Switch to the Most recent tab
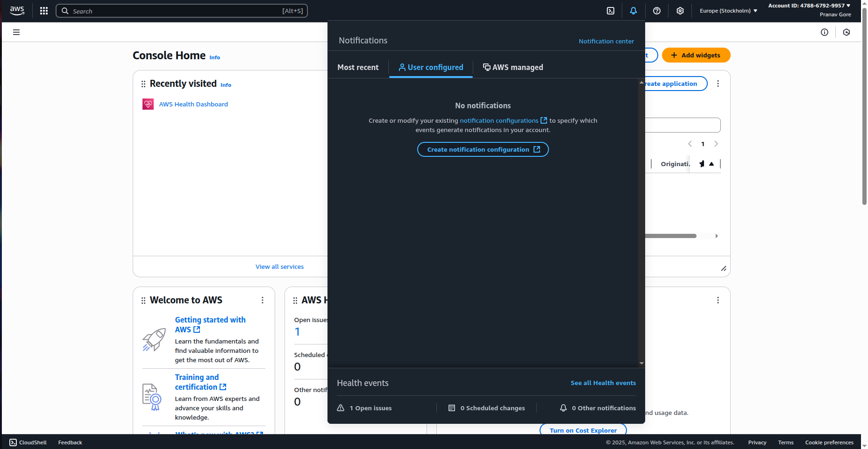 (358, 67)
